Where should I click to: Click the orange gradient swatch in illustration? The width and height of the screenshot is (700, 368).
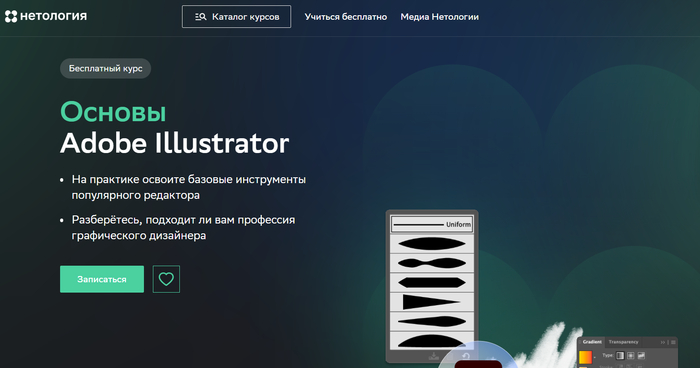(585, 357)
